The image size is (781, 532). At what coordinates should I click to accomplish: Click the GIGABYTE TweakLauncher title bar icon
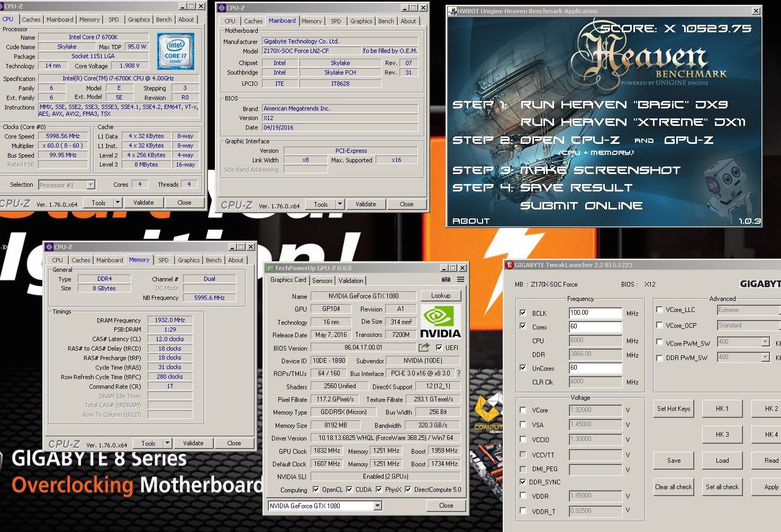509,265
